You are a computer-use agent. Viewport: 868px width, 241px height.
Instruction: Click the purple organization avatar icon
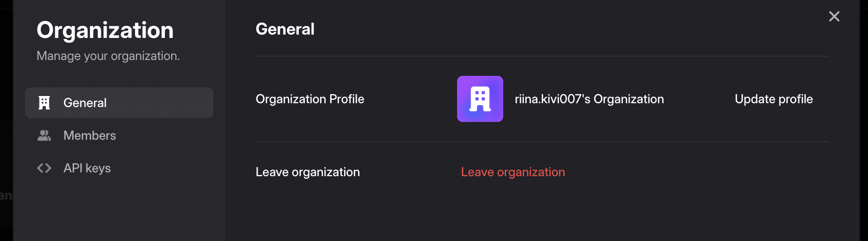480,99
